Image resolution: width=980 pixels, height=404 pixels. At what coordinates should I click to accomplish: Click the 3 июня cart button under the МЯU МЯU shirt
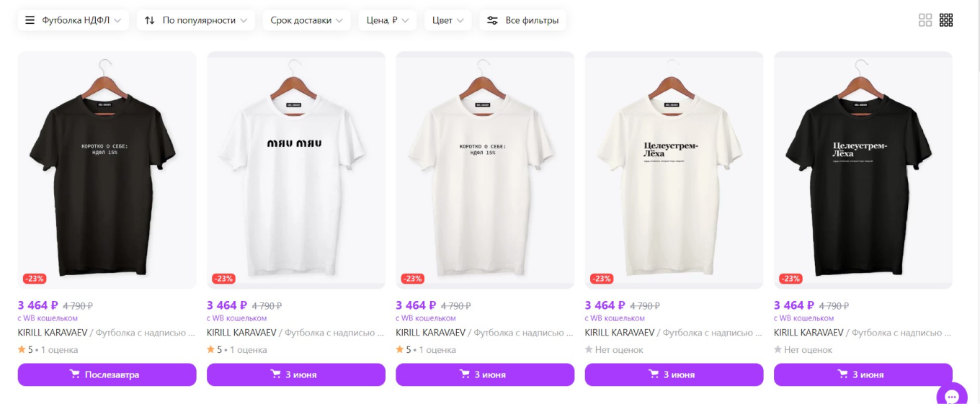(x=295, y=374)
